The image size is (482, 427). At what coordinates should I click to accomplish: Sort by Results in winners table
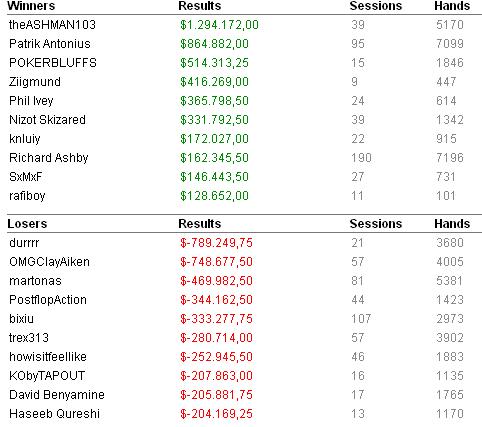tap(200, 6)
